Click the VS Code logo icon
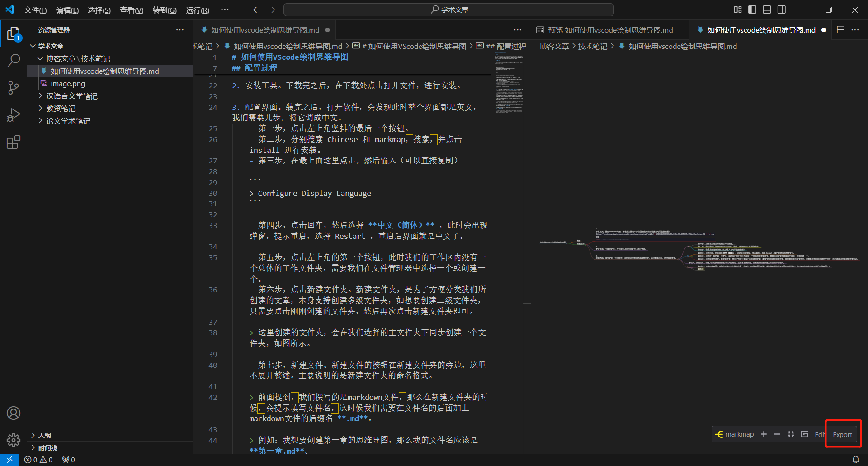Image resolution: width=868 pixels, height=466 pixels. [x=10, y=10]
